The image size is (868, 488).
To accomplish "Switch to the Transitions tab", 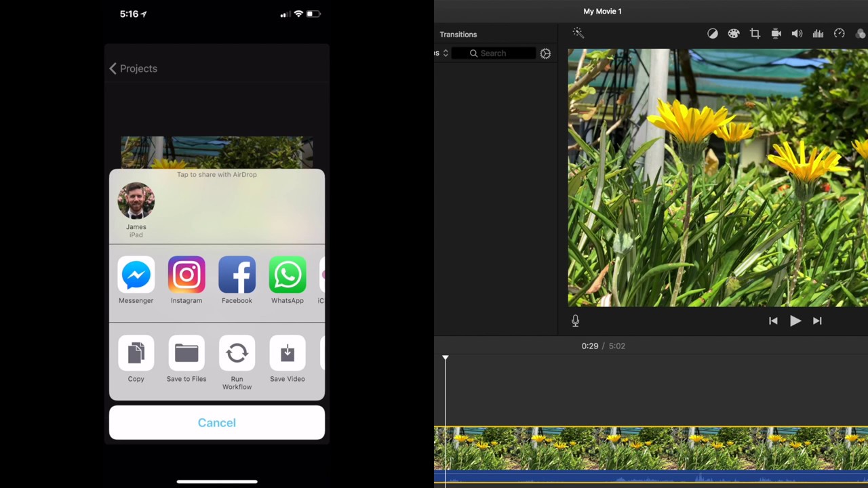I will [458, 34].
